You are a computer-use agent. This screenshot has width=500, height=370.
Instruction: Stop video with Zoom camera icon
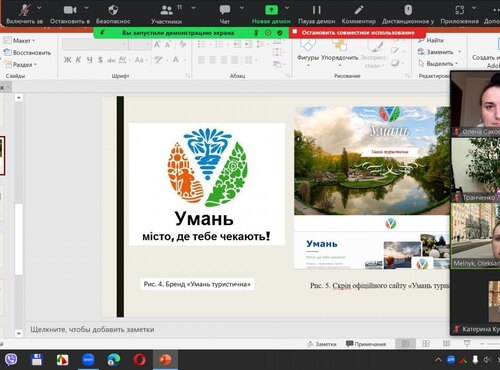(x=70, y=10)
